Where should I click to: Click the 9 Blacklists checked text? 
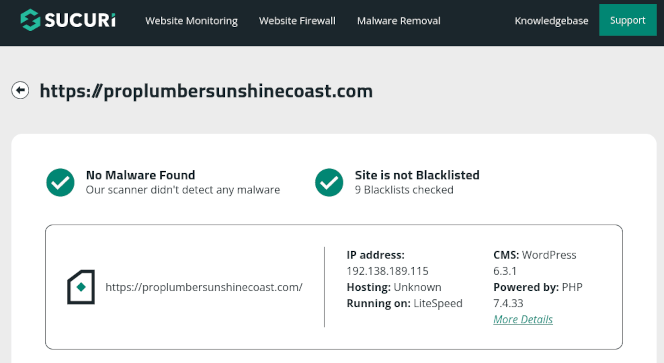tap(404, 190)
